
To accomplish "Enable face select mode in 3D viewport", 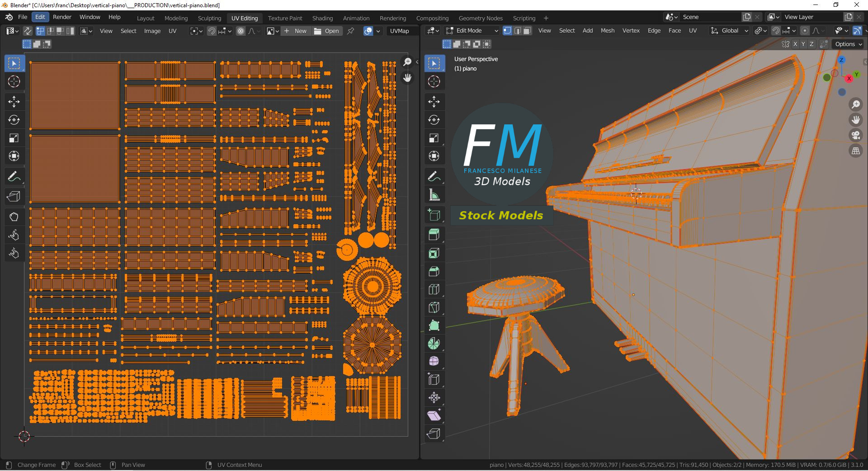I will point(527,31).
